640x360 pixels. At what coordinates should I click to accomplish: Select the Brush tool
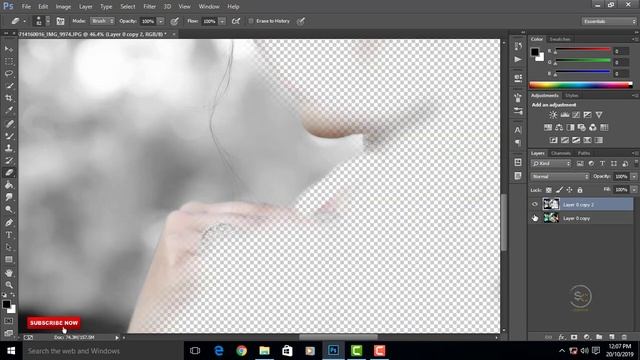pyautogui.click(x=9, y=136)
